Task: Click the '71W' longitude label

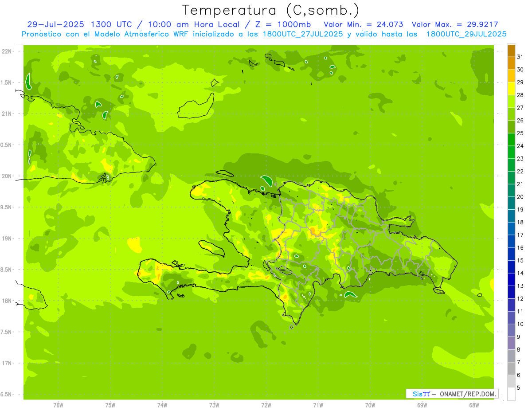Action: pos(318,405)
